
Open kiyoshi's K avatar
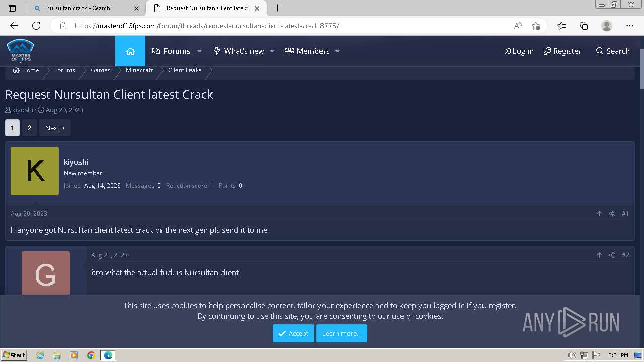click(35, 171)
